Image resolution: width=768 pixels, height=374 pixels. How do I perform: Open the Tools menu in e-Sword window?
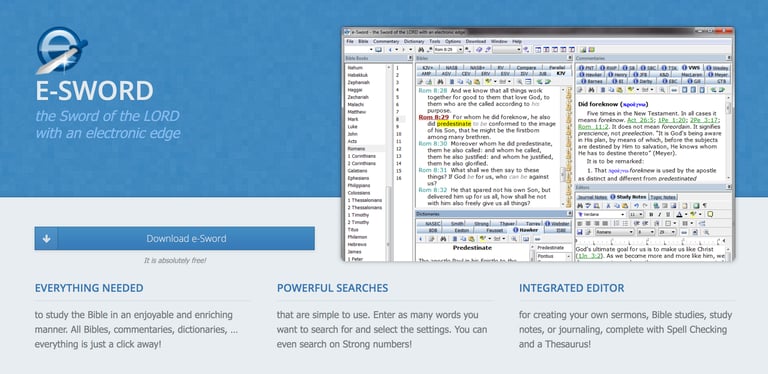click(x=434, y=42)
